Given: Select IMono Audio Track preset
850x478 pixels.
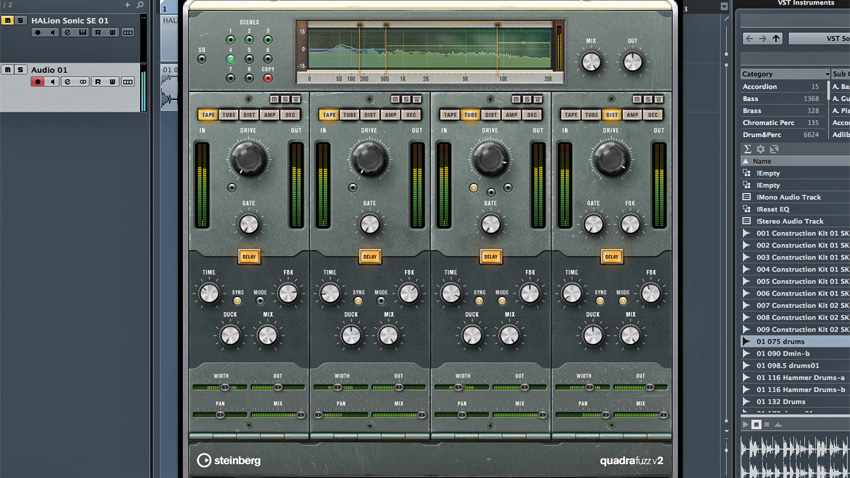Looking at the screenshot, I should 795,197.
